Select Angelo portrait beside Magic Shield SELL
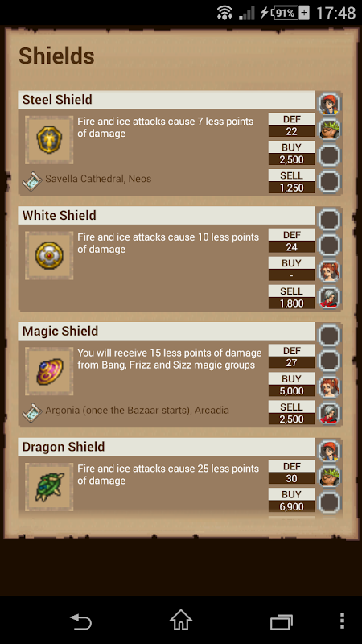The image size is (362, 644). point(330,413)
